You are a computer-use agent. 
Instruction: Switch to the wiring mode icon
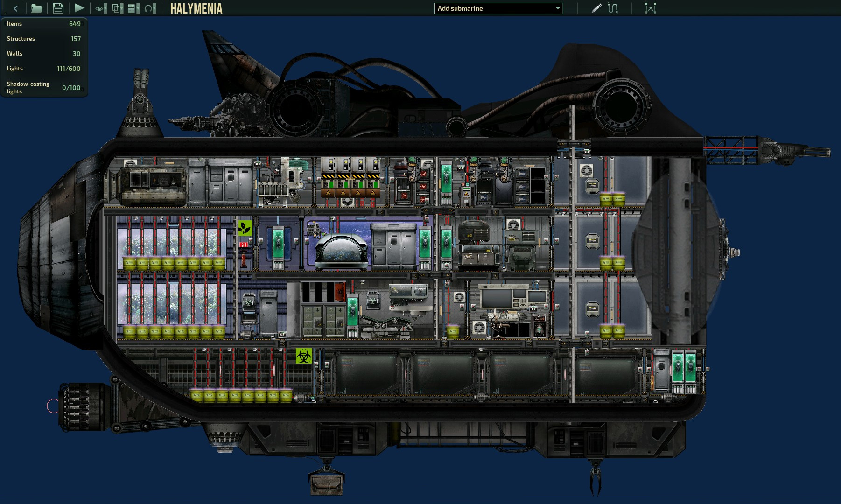point(613,8)
